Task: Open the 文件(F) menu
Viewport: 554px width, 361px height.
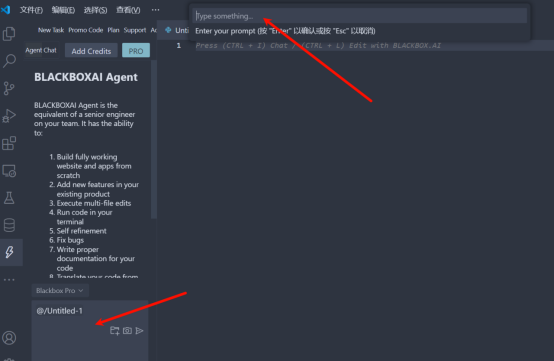Action: click(x=31, y=10)
